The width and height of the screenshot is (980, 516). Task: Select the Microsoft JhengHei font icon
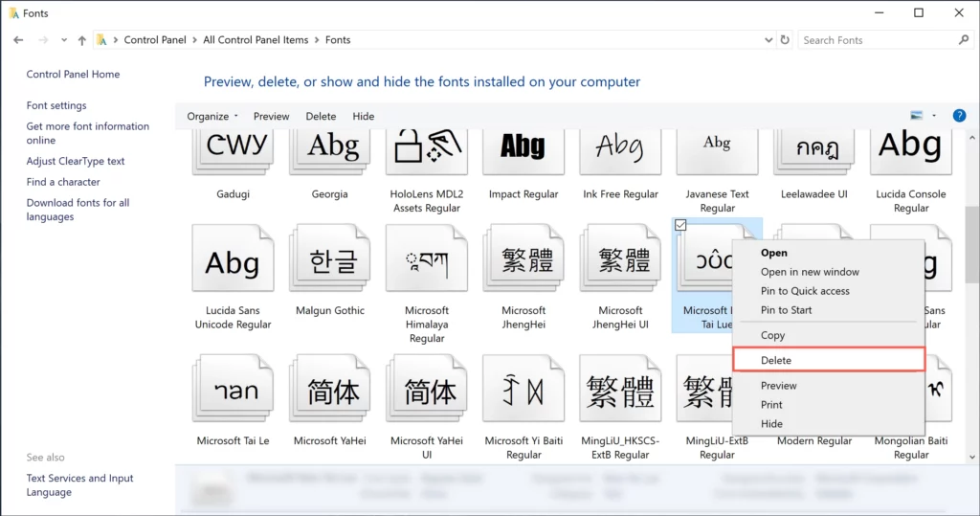coord(523,258)
